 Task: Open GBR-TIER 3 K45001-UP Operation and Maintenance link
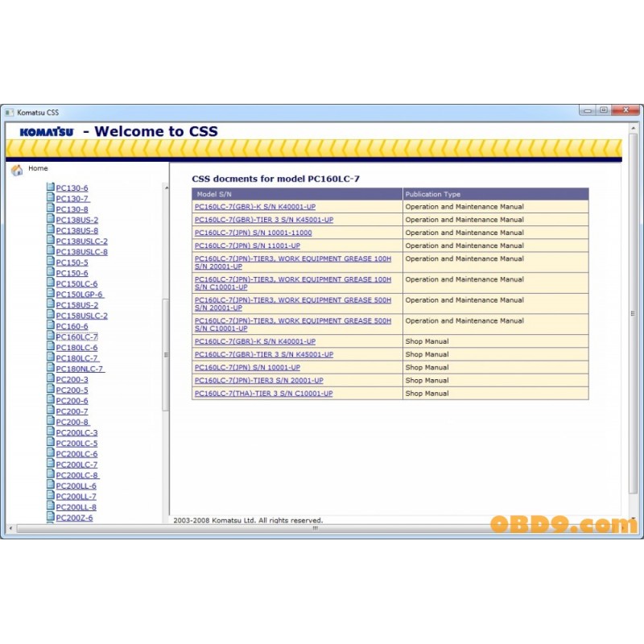[x=264, y=220]
